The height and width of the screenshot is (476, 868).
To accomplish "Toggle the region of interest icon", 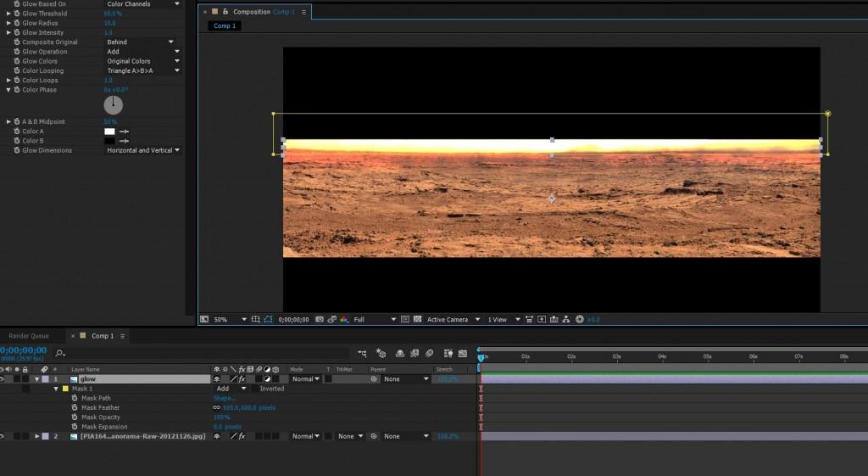I will [403, 320].
